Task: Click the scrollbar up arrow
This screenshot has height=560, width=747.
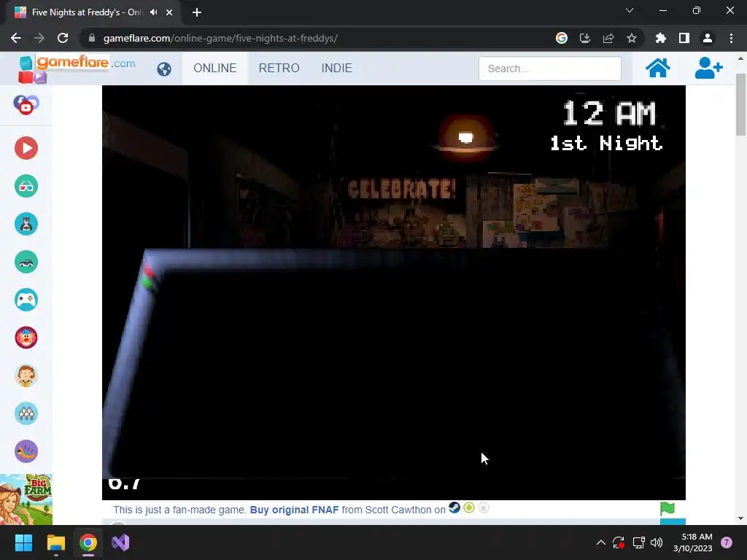Action: tap(740, 58)
